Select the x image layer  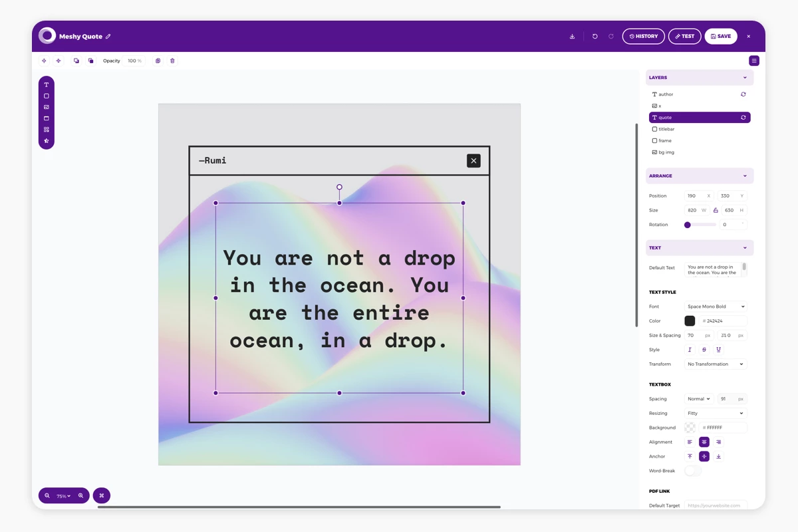[x=700, y=106]
